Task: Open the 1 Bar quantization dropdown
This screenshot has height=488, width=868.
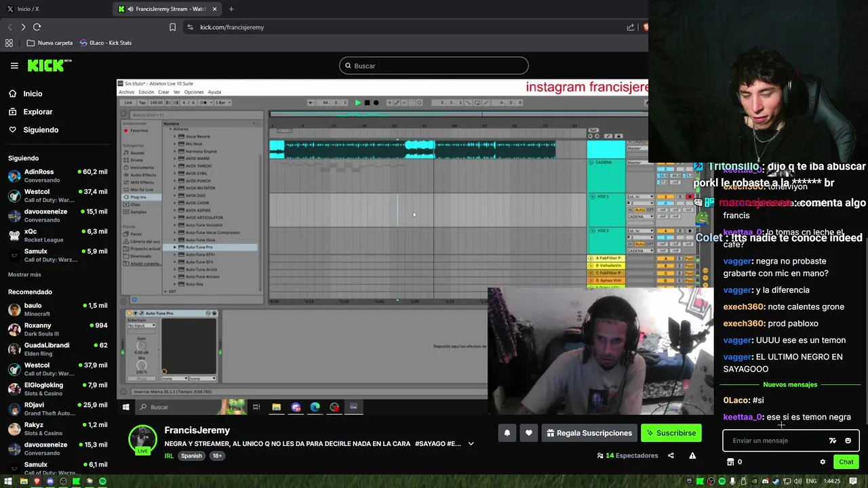Action: pyautogui.click(x=222, y=103)
